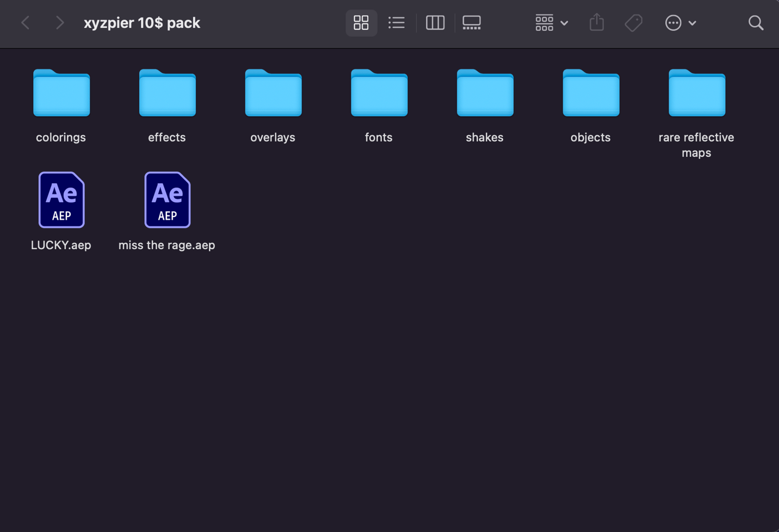
Task: Open the More actions ellipsis menu
Action: [680, 23]
